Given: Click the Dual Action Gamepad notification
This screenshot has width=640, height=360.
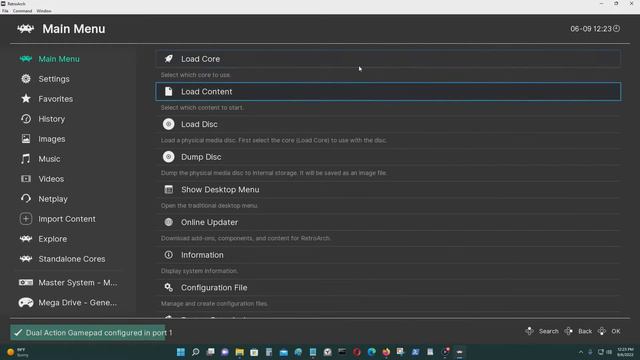Looking at the screenshot, I should [x=88, y=333].
